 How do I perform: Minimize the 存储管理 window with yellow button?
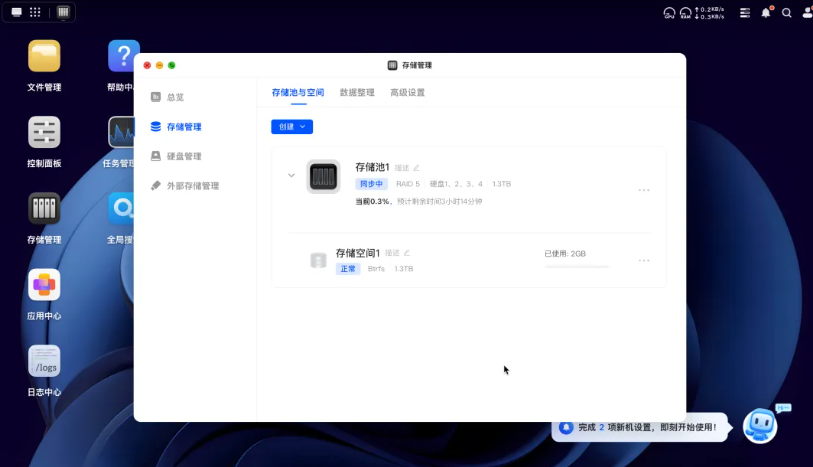159,65
